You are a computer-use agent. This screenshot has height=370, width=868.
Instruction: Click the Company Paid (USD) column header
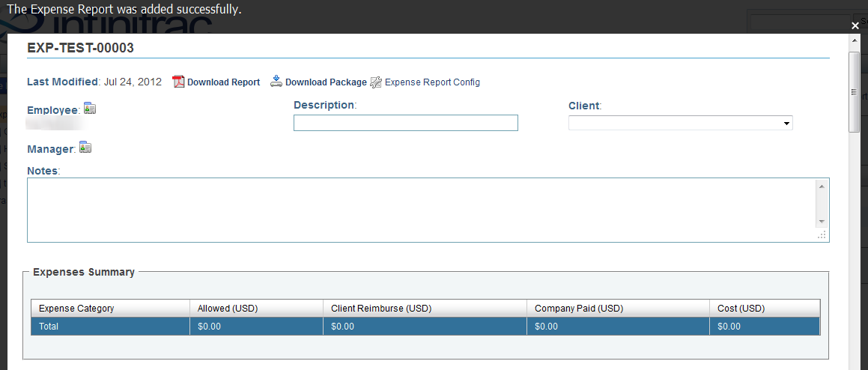(x=619, y=309)
